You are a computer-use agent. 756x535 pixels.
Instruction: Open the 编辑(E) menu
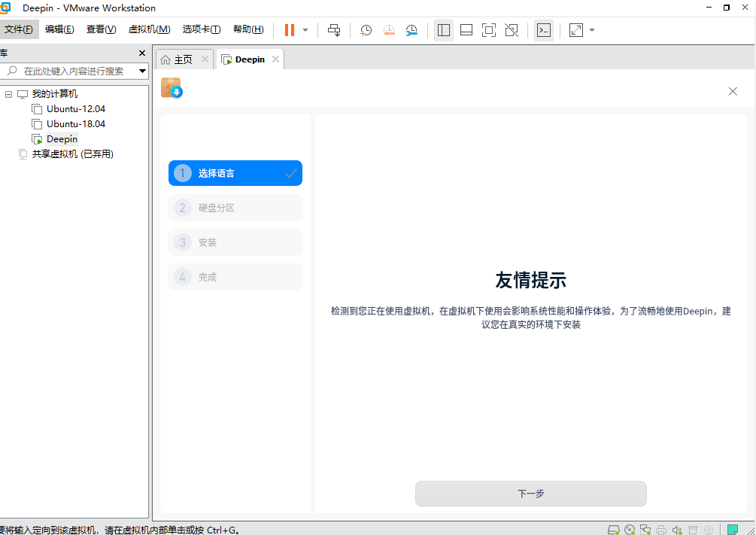(59, 29)
